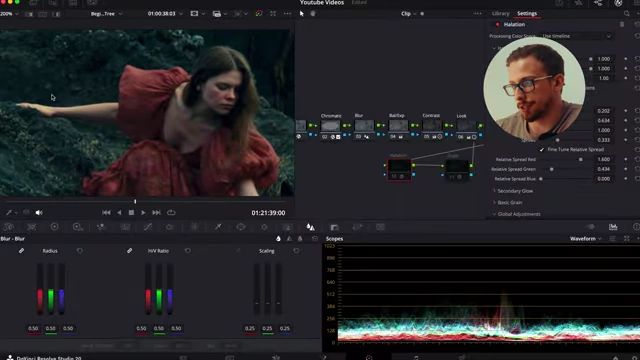The image size is (640, 360).
Task: Open the Blur palette droplet icon
Action: pos(311,227)
